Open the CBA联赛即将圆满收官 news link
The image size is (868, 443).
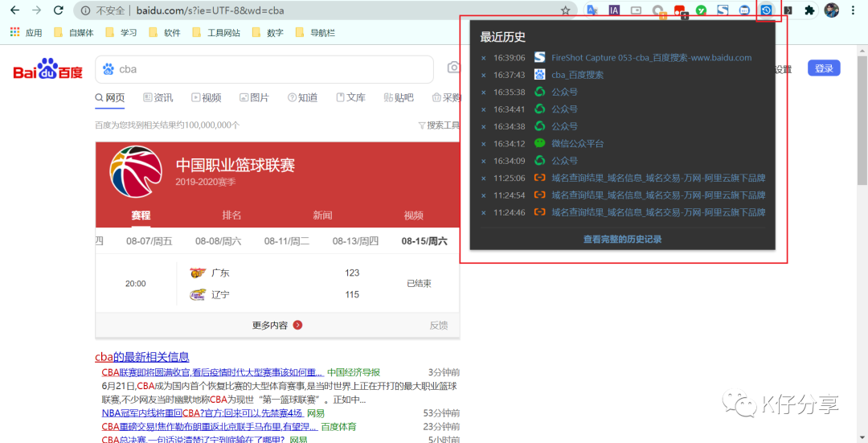211,372
